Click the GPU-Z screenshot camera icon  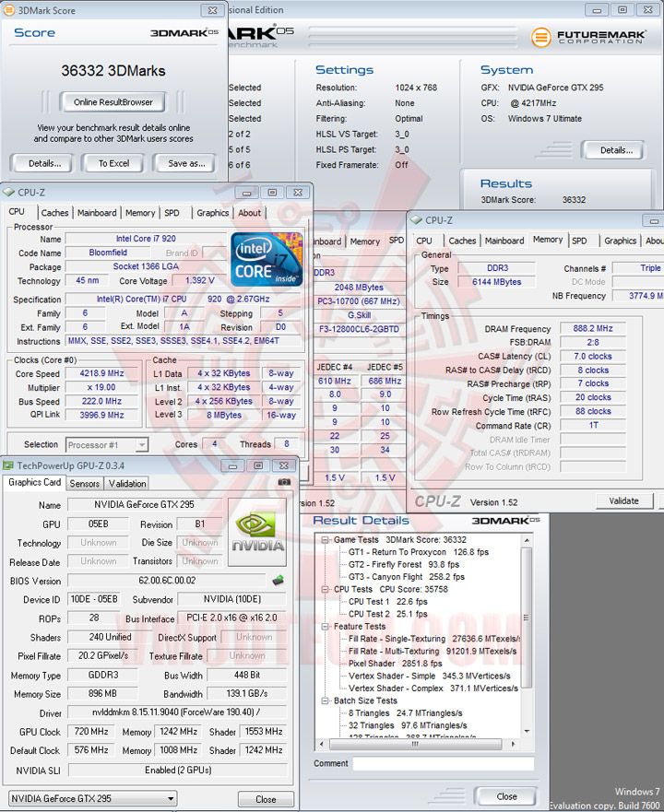click(x=284, y=482)
